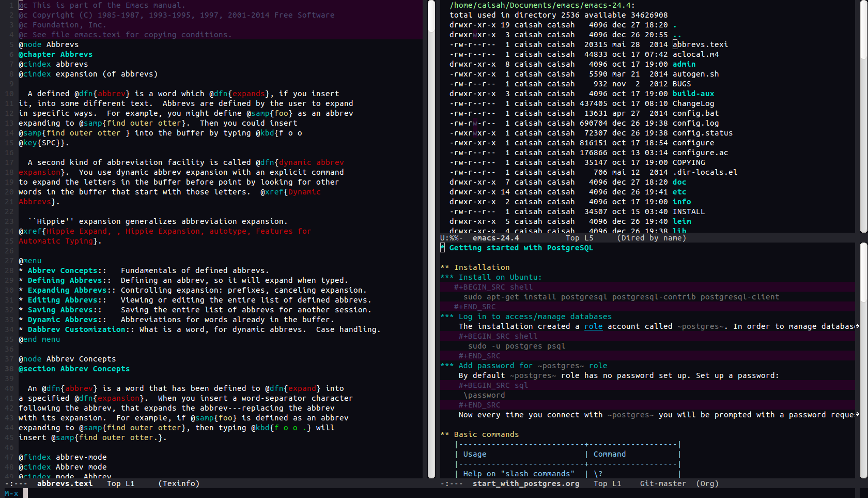Follow the 'role' link in Org buffer
The image size is (868, 498).
593,326
